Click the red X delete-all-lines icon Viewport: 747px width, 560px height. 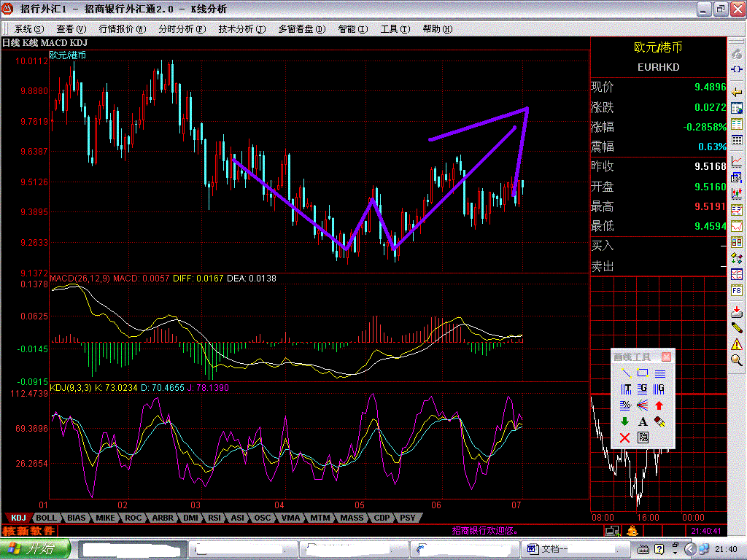624,437
